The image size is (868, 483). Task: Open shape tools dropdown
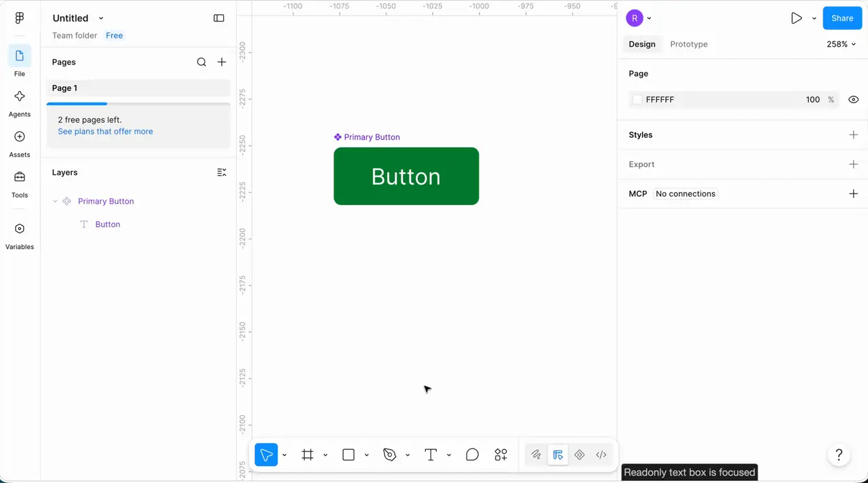point(367,455)
